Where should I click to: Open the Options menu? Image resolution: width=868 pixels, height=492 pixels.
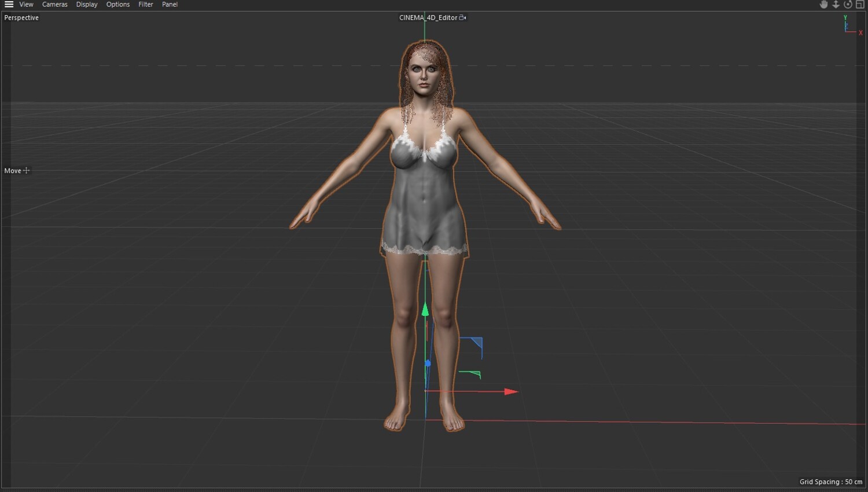tap(118, 4)
